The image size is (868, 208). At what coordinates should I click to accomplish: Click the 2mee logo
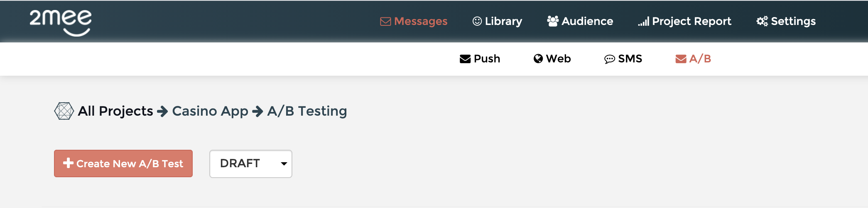pos(61,22)
